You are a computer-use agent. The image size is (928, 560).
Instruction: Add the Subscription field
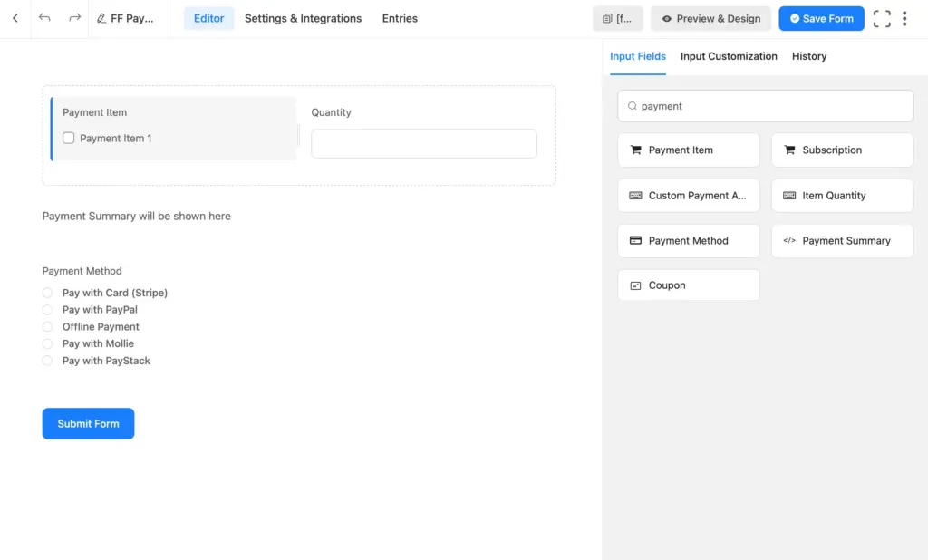tap(842, 150)
